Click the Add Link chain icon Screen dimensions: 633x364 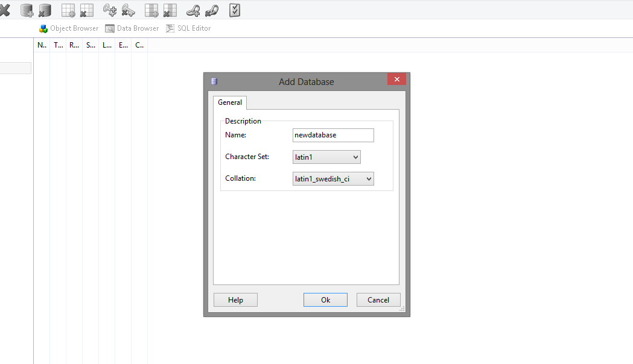(x=193, y=10)
